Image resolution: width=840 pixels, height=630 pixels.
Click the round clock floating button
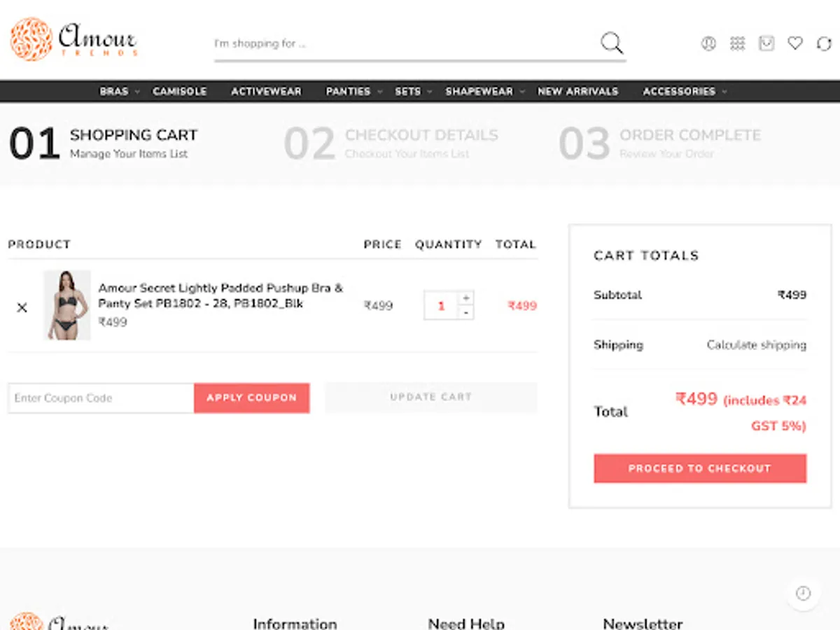tap(803, 594)
